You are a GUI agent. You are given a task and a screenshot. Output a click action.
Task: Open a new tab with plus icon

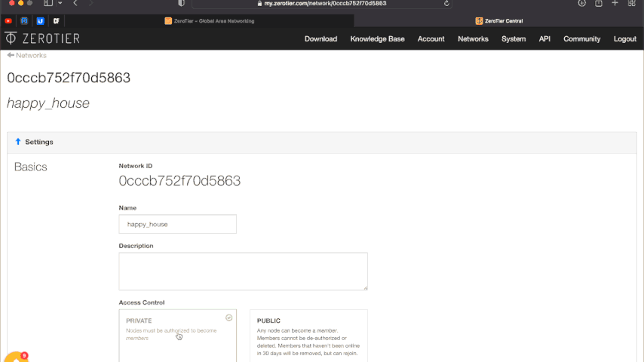click(x=615, y=3)
